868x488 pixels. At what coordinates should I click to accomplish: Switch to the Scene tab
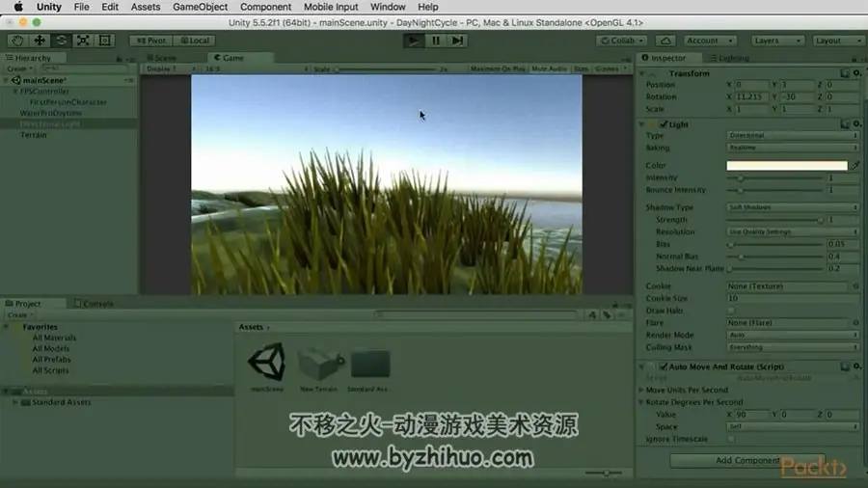[x=161, y=58]
